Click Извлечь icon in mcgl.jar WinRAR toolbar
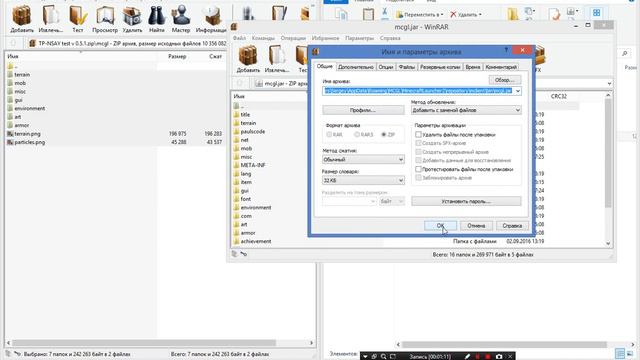The image size is (640, 360). pos(277,56)
